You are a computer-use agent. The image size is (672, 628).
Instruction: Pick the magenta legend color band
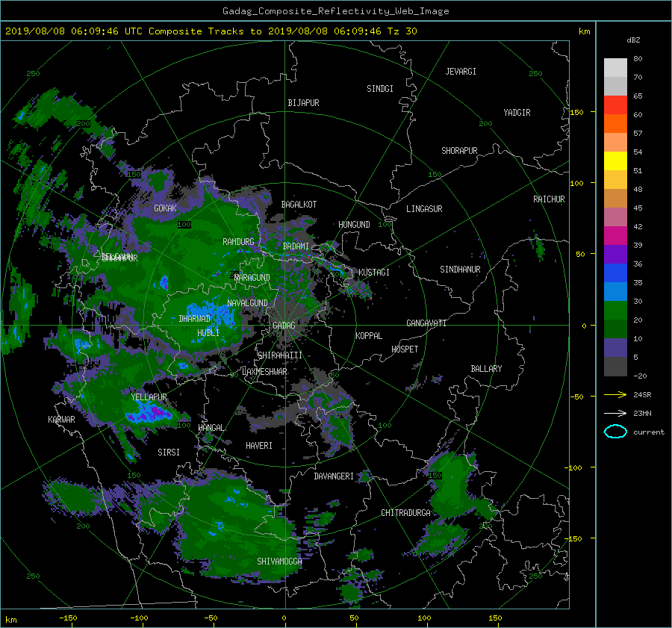point(615,236)
